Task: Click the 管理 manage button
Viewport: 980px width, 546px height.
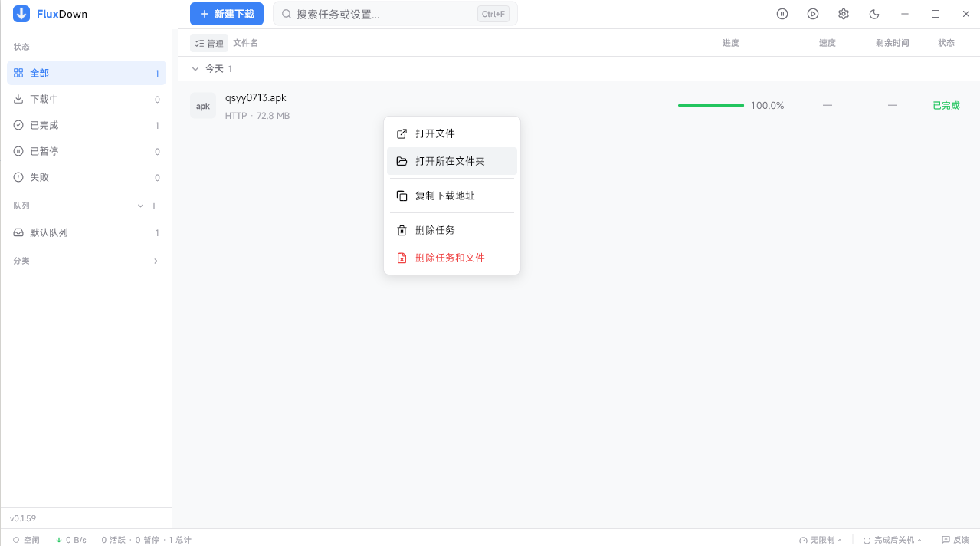Action: click(x=209, y=43)
